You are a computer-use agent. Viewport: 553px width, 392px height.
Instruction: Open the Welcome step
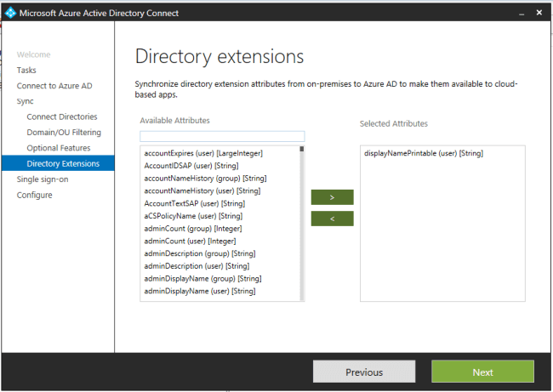(33, 54)
